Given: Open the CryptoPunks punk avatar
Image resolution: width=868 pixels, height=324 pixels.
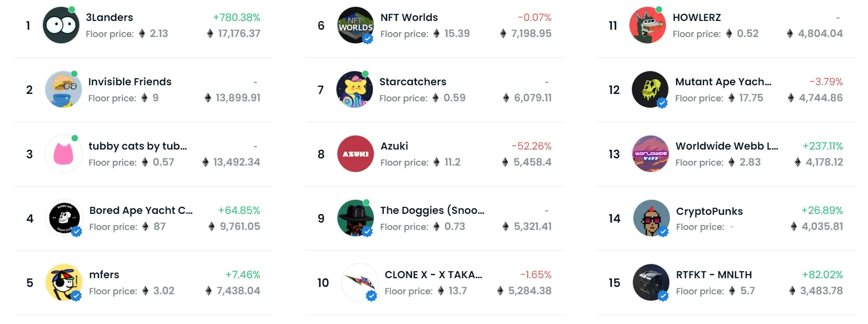Looking at the screenshot, I should (x=651, y=218).
